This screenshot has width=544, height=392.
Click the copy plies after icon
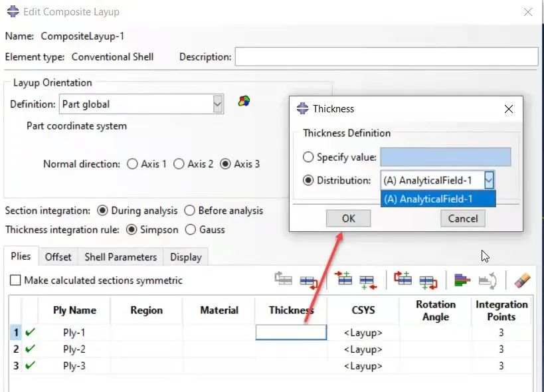click(x=428, y=281)
